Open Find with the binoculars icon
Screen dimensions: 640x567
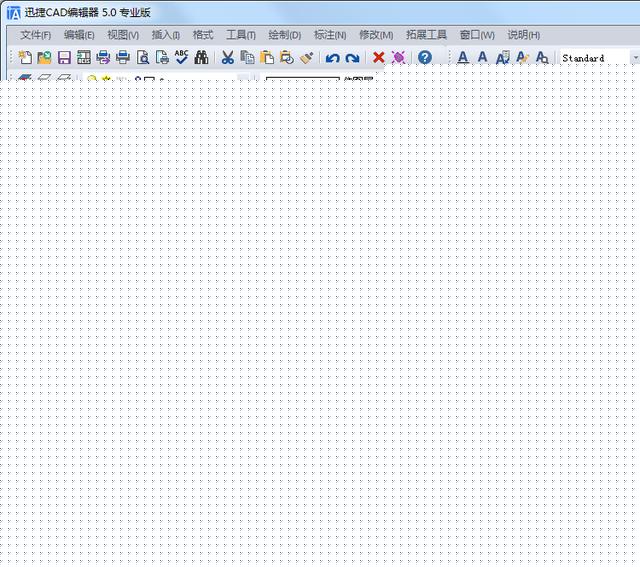(201, 57)
